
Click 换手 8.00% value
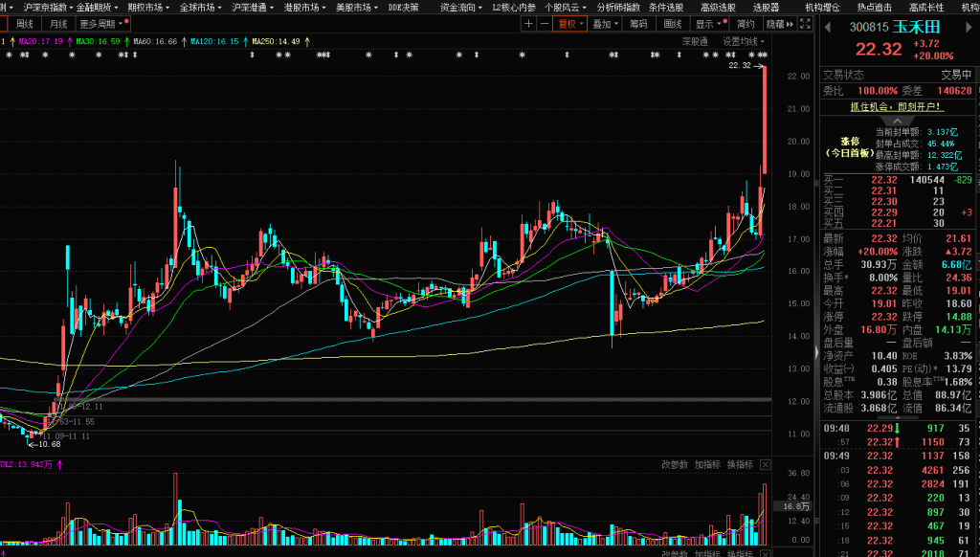coord(883,278)
